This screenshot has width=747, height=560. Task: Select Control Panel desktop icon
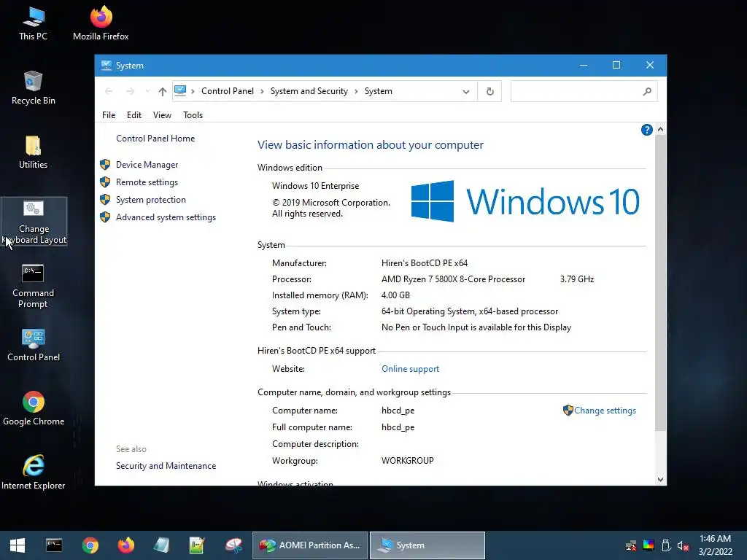pos(34,345)
